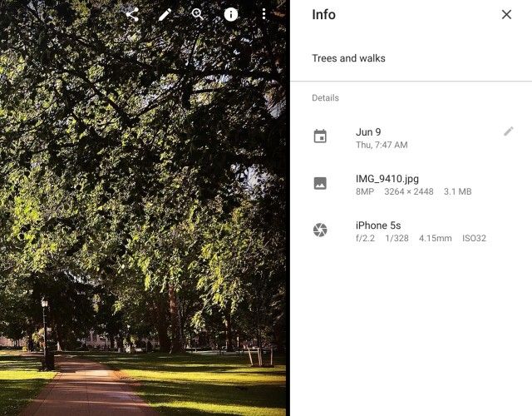Viewport: 532px width, 416px height.
Task: Click the iPhone 5s camera details row
Action: pos(411,231)
